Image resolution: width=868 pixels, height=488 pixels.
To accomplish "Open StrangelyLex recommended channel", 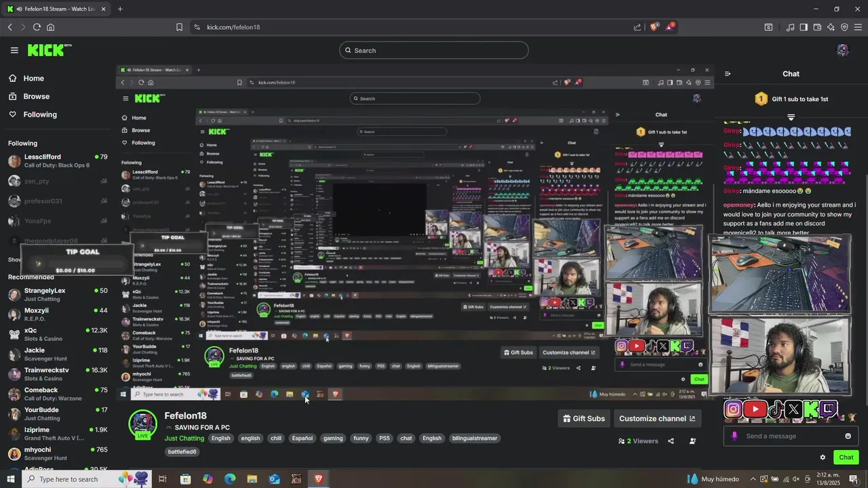I will tap(58, 294).
